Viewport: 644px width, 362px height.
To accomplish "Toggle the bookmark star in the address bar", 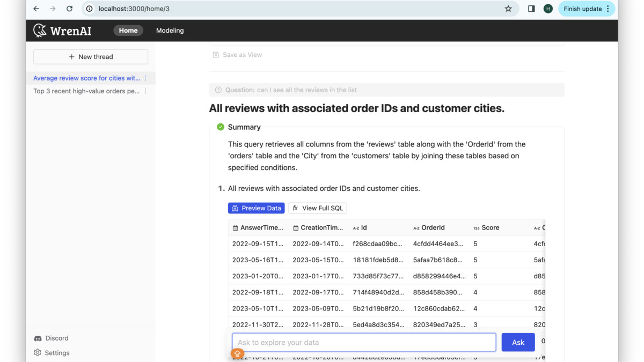I will 507,9.
